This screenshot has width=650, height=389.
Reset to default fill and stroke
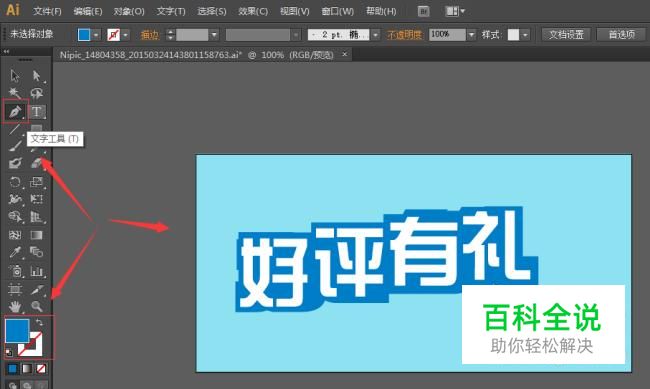(x=9, y=353)
